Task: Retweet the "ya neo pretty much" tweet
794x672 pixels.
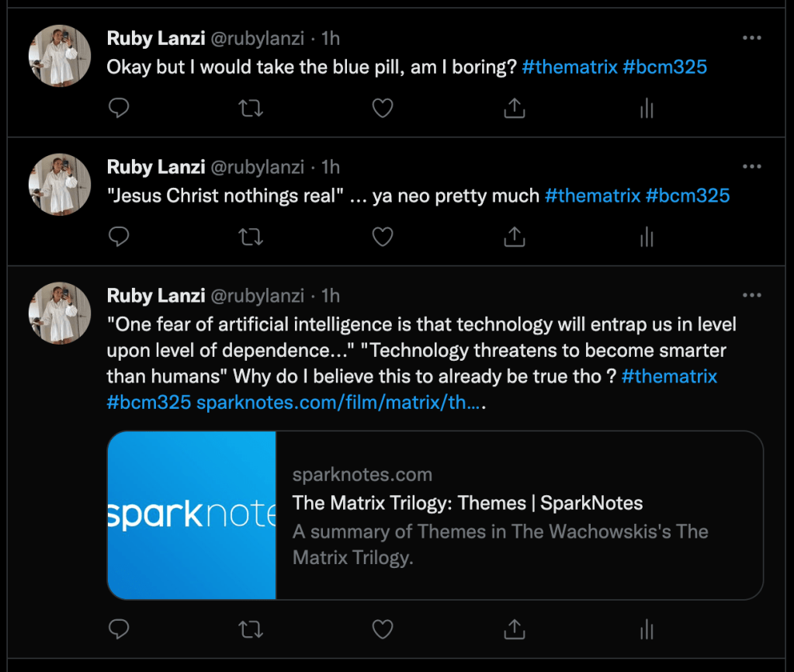Action: click(x=250, y=237)
